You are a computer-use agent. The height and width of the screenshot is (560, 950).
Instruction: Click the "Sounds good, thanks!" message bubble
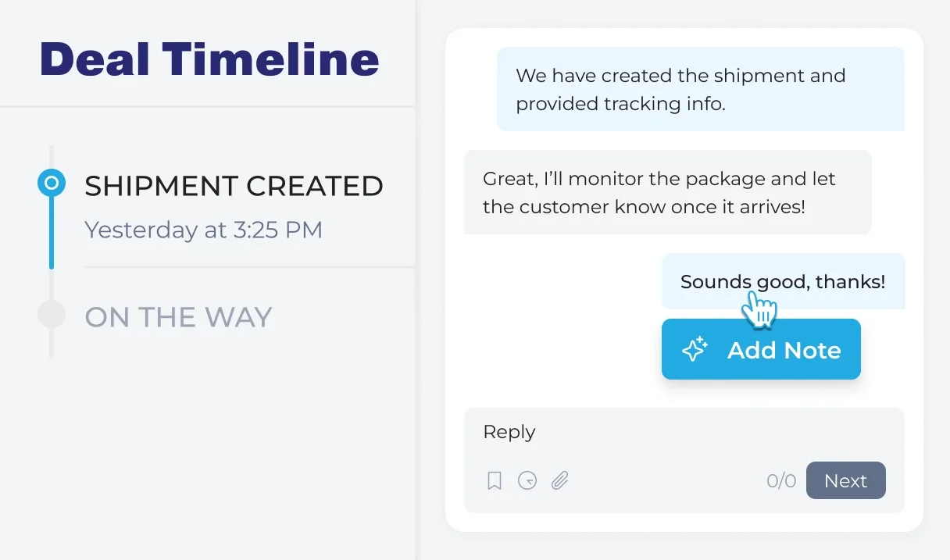pos(783,281)
